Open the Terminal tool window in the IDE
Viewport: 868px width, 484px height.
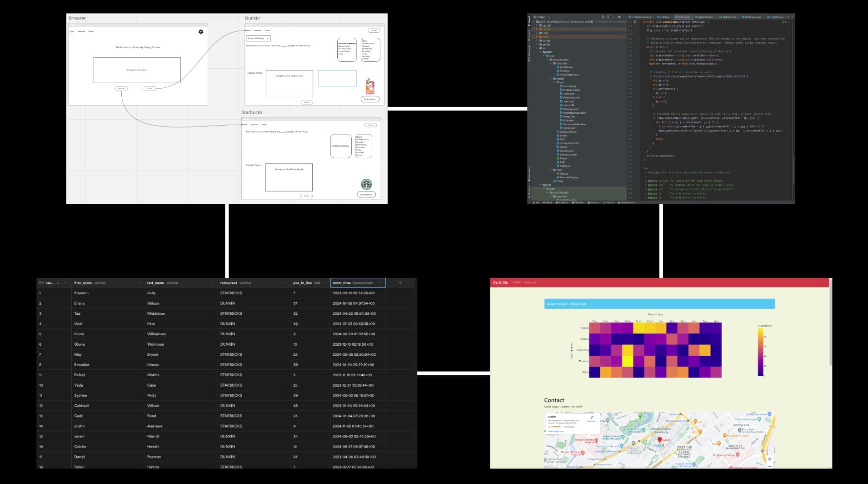pos(578,202)
